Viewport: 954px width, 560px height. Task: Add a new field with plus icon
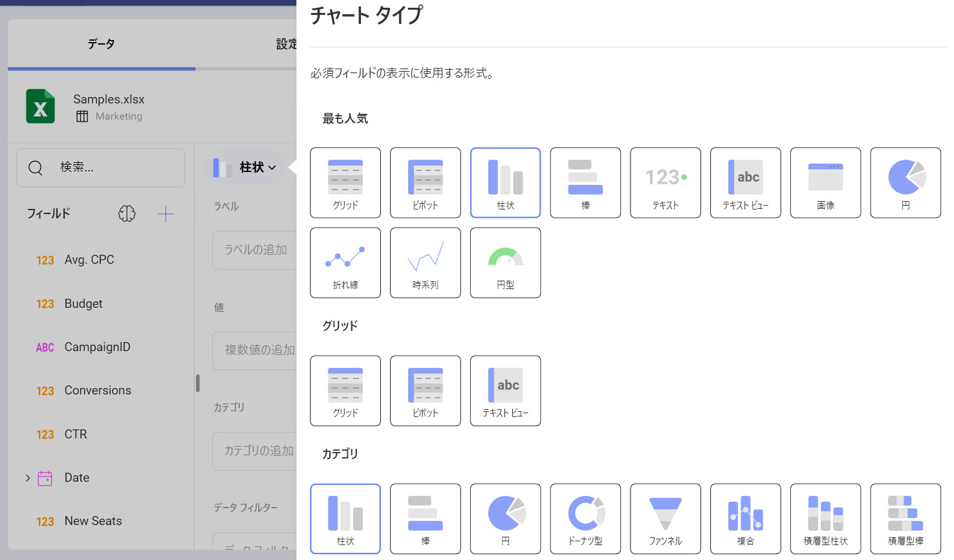pyautogui.click(x=166, y=214)
